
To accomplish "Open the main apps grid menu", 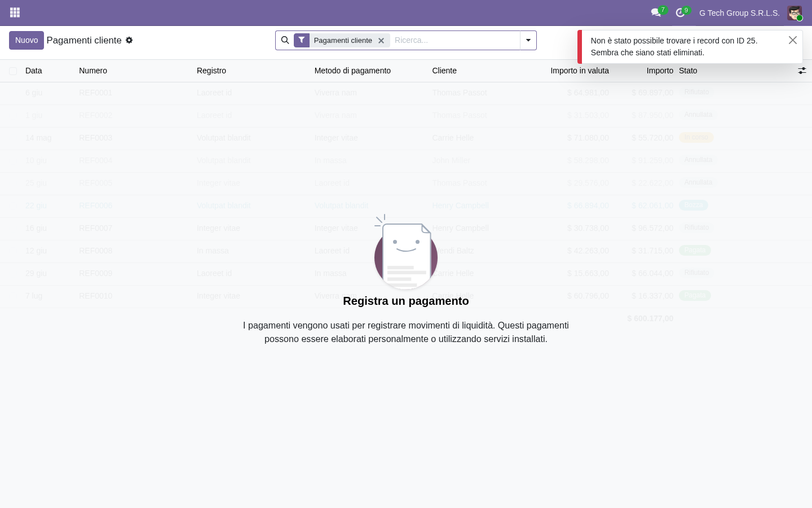I will [15, 12].
